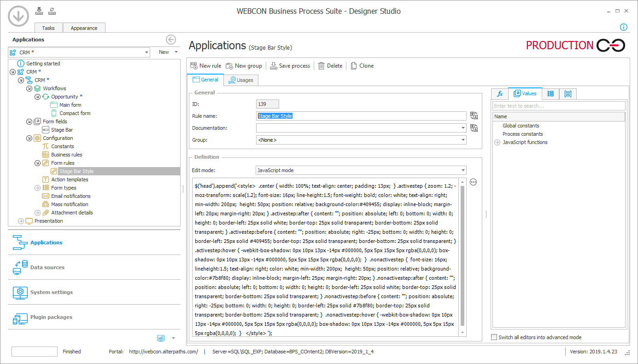The image size is (638, 364).
Task: Click the monitor chart icon below navigation
Action: (x=161, y=338)
